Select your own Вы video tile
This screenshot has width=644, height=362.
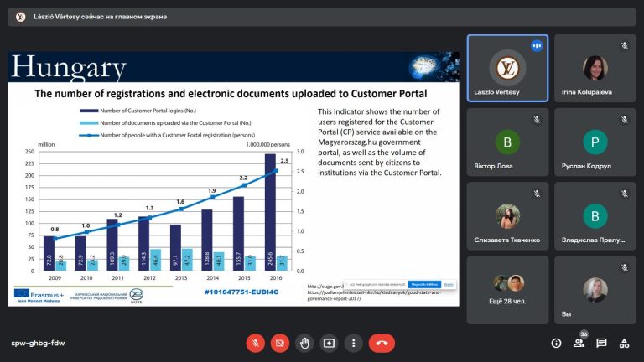595,290
